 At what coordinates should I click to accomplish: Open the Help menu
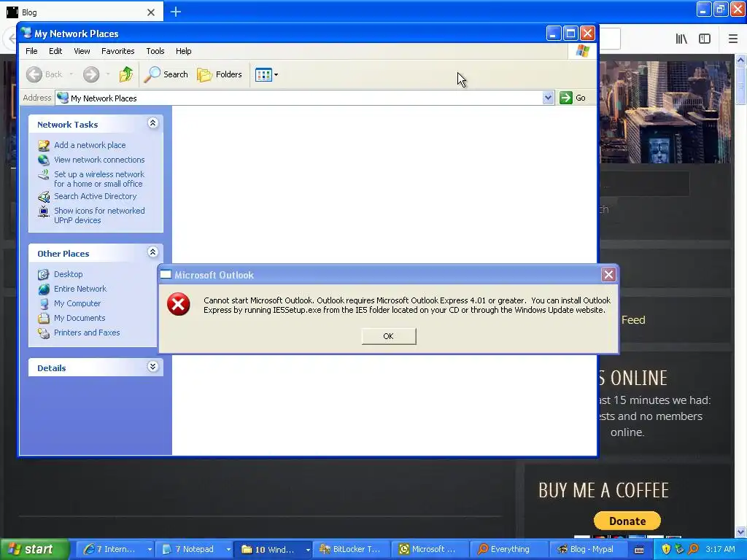tap(183, 51)
